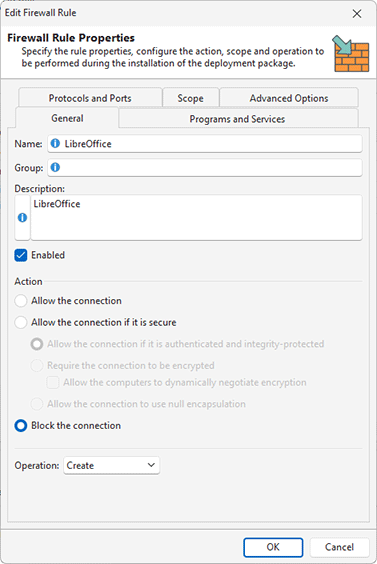The image size is (377, 564).
Task: Select Allow the connection radio button
Action: pos(21,301)
